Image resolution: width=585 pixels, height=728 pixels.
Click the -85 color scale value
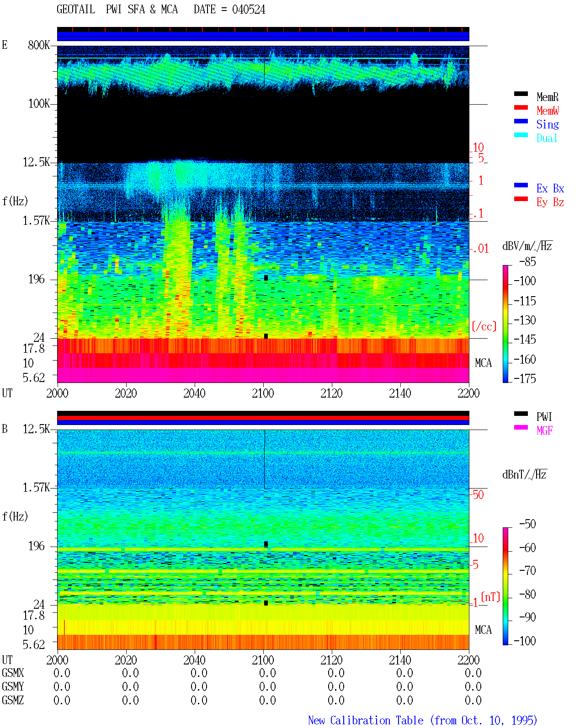tap(527, 262)
